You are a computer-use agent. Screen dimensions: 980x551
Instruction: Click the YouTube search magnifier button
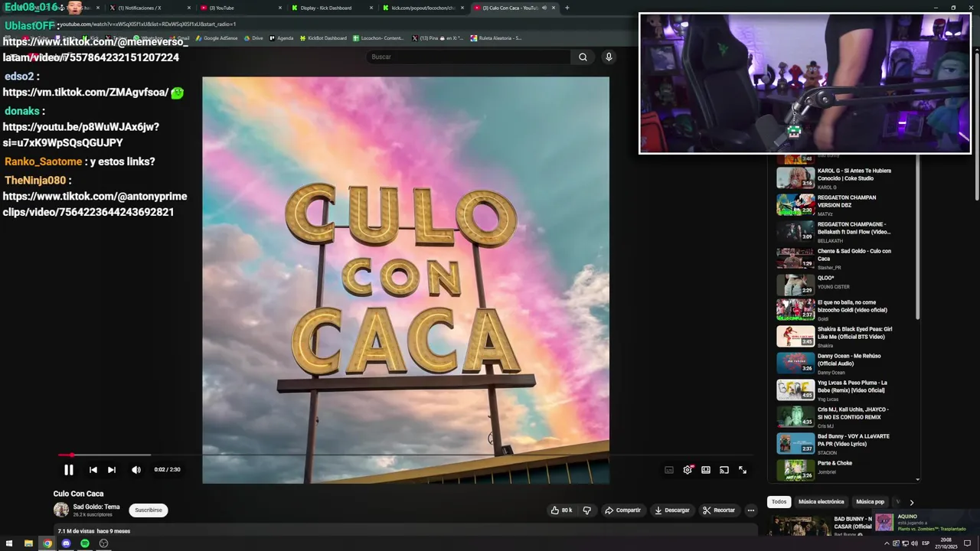point(583,57)
